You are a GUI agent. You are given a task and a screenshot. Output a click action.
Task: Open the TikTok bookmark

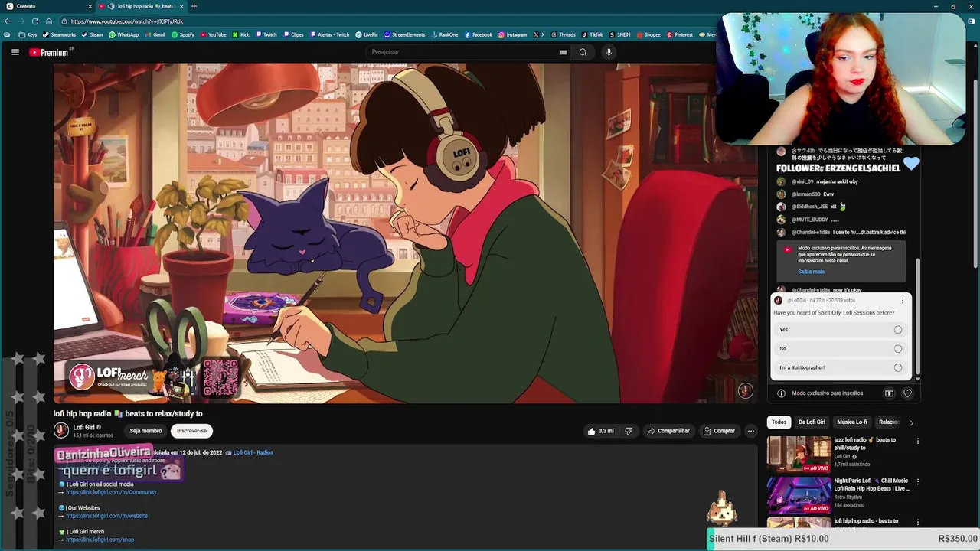(x=592, y=34)
